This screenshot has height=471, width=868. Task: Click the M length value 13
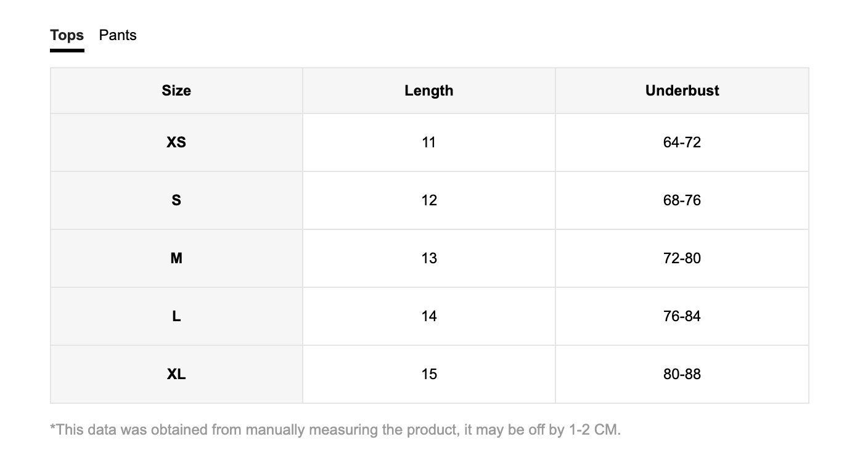pos(429,258)
